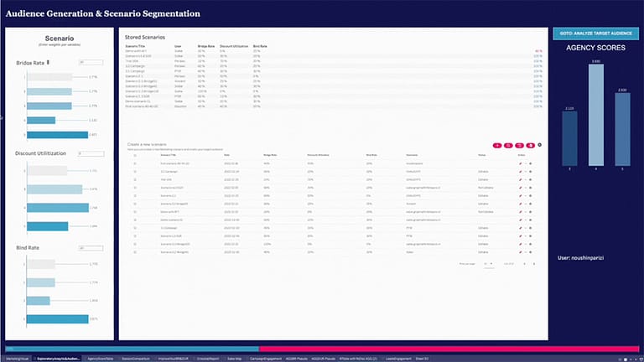Click the edit pencil icon in the first scenario row
This screenshot has height=362, width=644.
click(521, 163)
